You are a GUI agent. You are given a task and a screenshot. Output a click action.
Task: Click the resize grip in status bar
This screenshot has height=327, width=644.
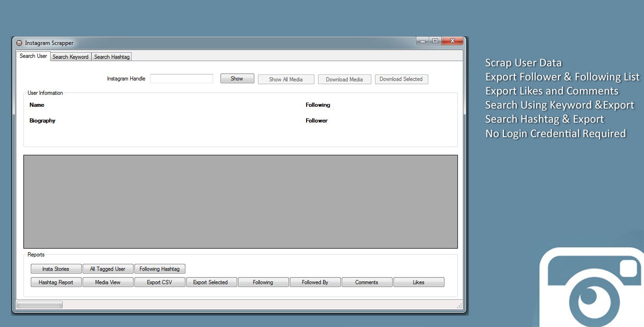coord(459,306)
